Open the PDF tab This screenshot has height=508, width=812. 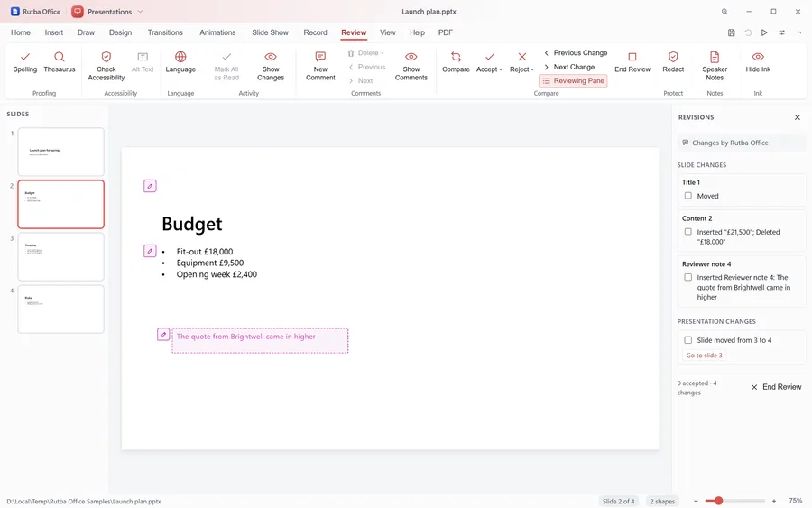coord(446,32)
